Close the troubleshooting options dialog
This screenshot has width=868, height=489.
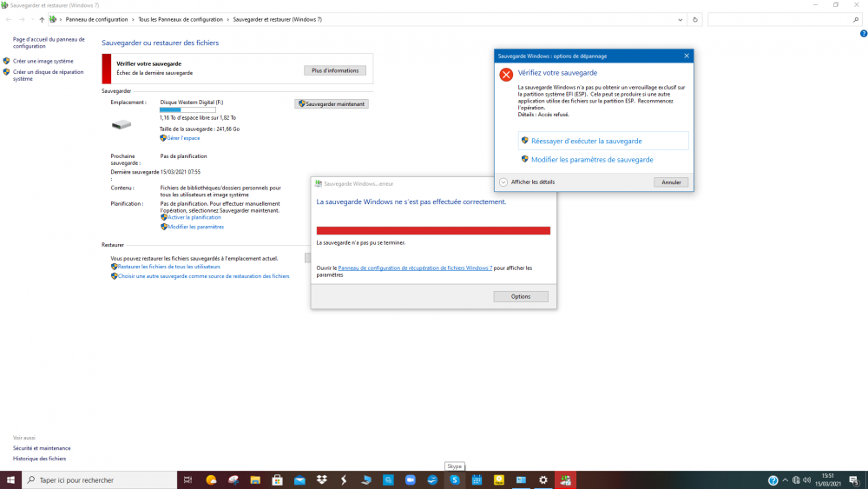click(687, 56)
